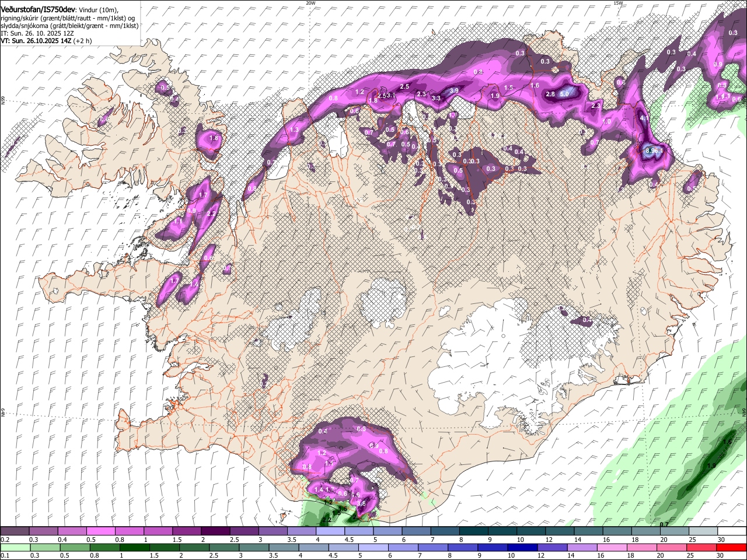The width and height of the screenshot is (747, 560).
Task: Click the 1.9 value on the north coast
Action: coord(495,96)
